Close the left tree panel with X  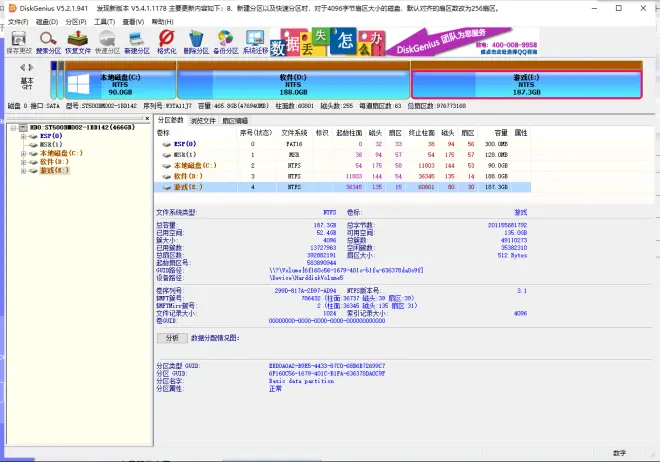coord(147,119)
